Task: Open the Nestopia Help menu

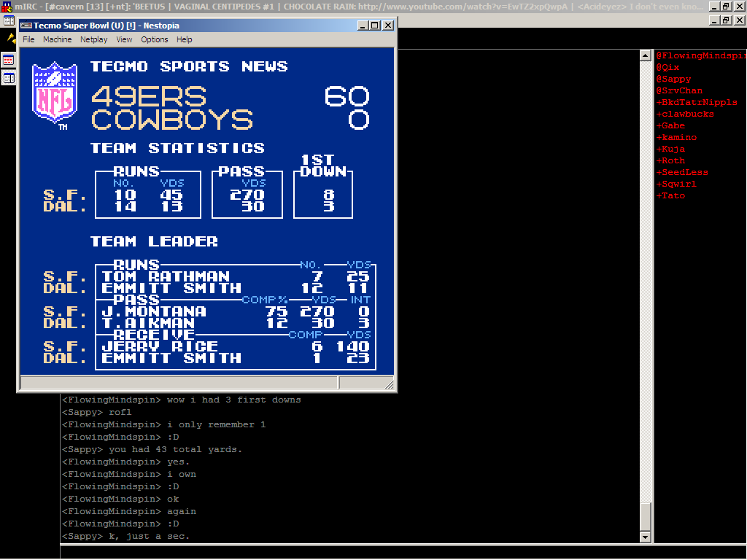Action: (185, 39)
